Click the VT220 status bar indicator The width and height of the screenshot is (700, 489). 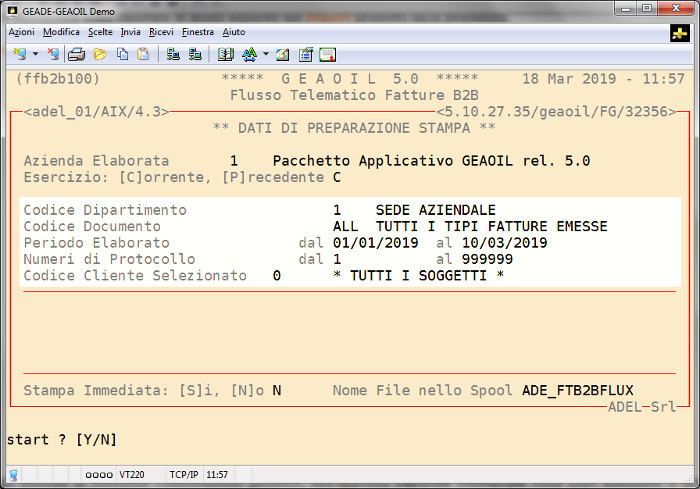[x=132, y=474]
